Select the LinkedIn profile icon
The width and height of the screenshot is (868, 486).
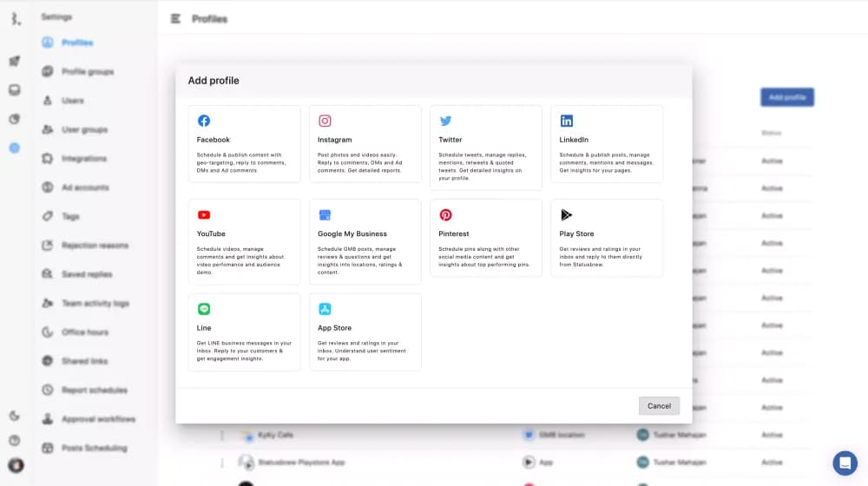[566, 121]
